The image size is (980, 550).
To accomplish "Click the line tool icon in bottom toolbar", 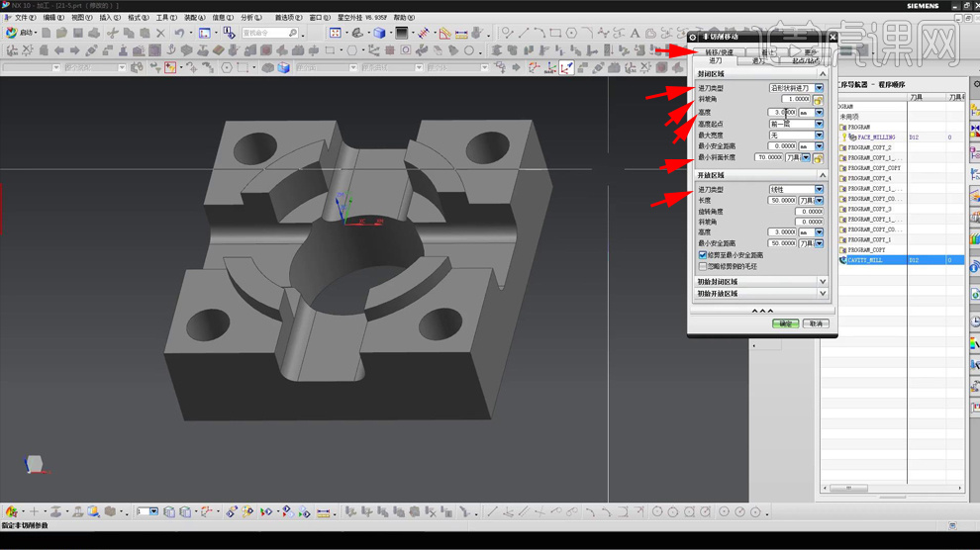I will tap(492, 512).
